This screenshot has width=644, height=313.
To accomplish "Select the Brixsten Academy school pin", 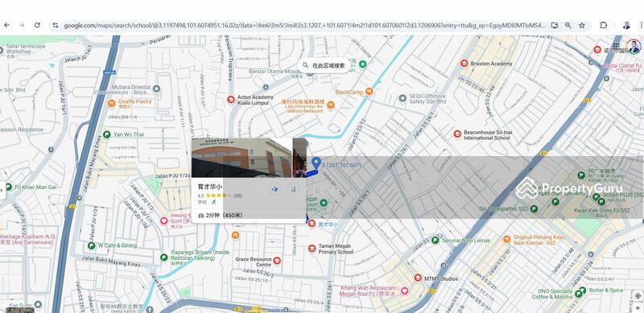I will tap(464, 64).
